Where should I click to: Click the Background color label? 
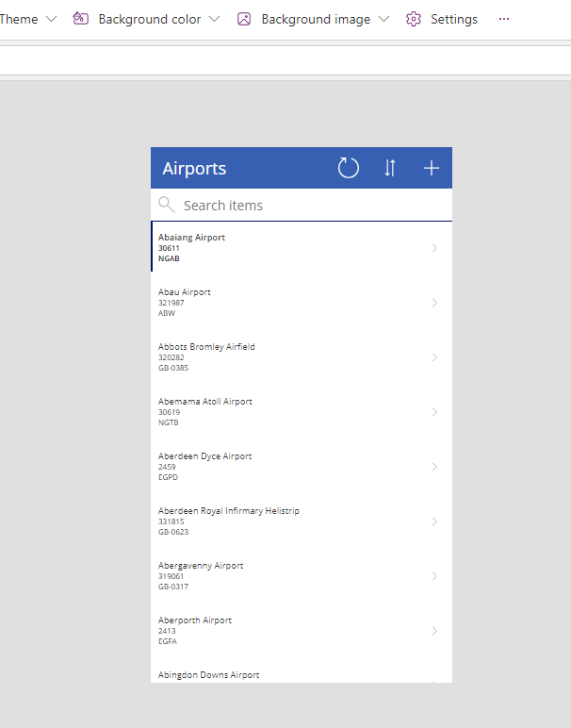150,19
